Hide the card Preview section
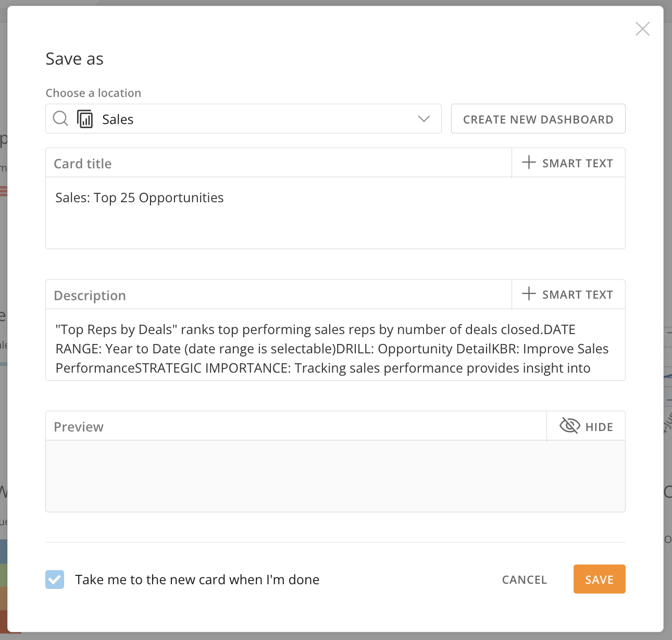 (x=586, y=426)
